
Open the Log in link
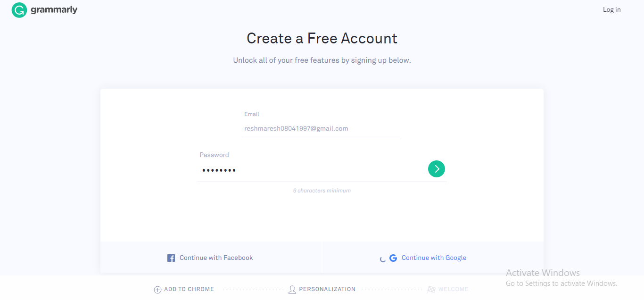click(611, 9)
